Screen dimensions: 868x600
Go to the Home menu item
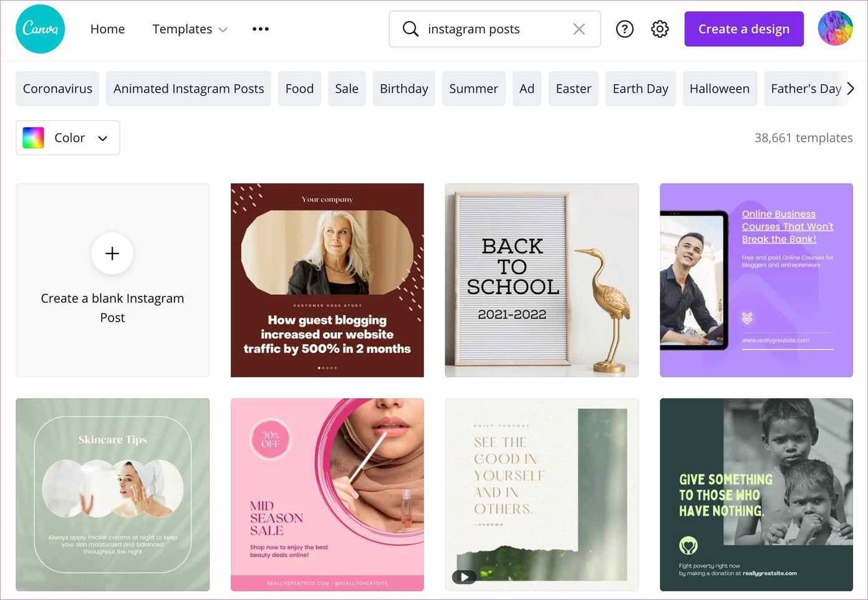click(107, 29)
